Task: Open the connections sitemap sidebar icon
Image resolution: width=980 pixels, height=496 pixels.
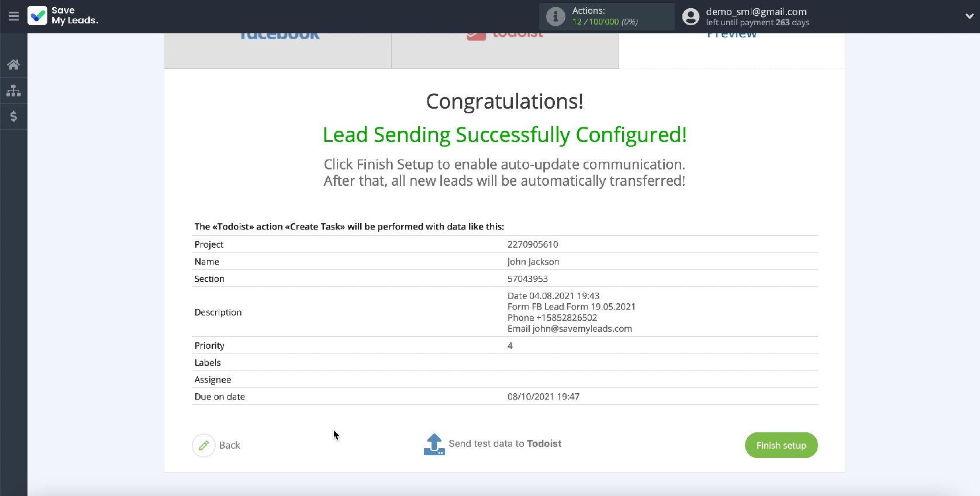Action: [13, 91]
